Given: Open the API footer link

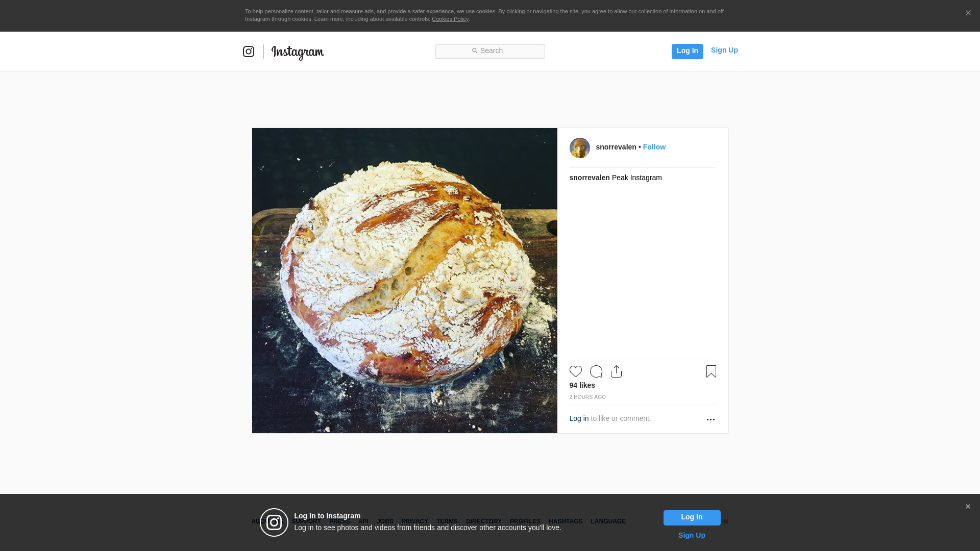Looking at the screenshot, I should (363, 521).
